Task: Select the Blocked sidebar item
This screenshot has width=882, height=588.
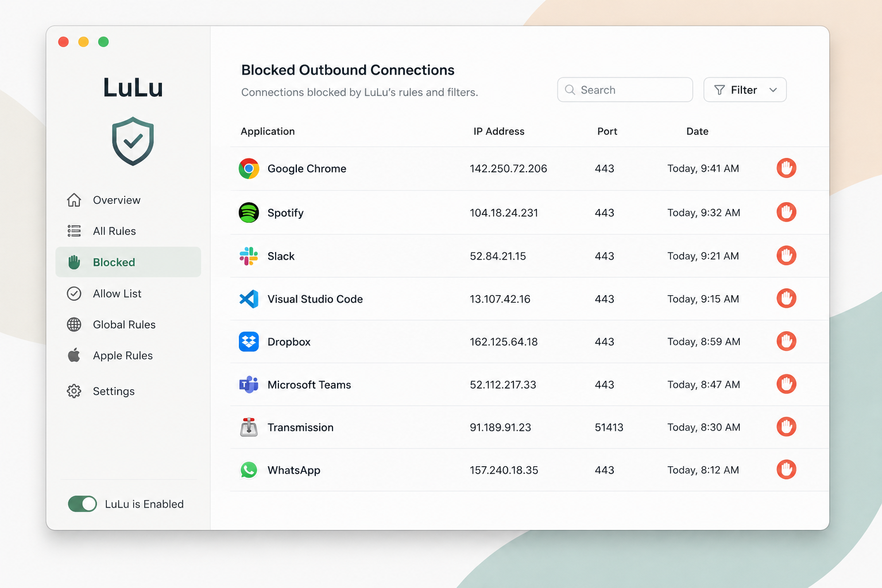Action: click(128, 262)
